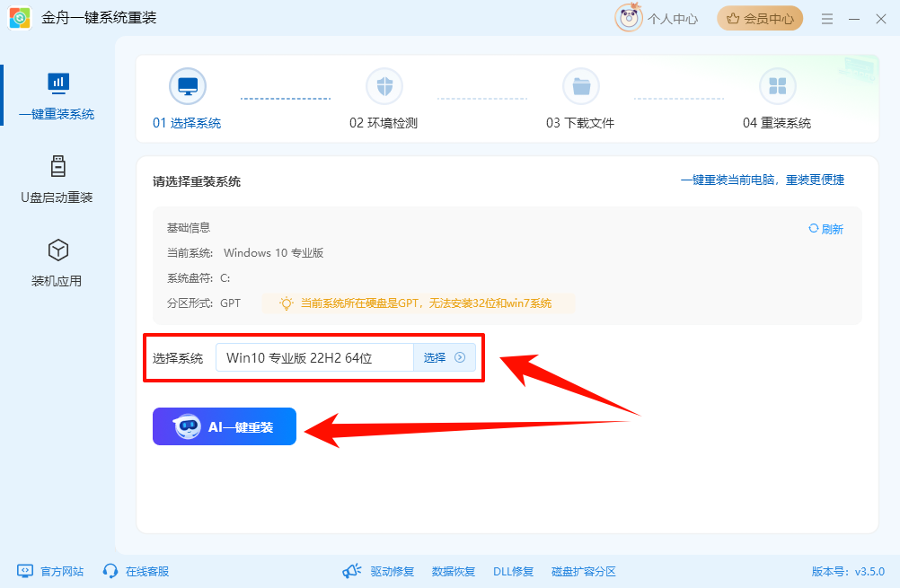Switch to 装机应用 sidebar tab
The width and height of the screenshot is (900, 588).
(57, 263)
